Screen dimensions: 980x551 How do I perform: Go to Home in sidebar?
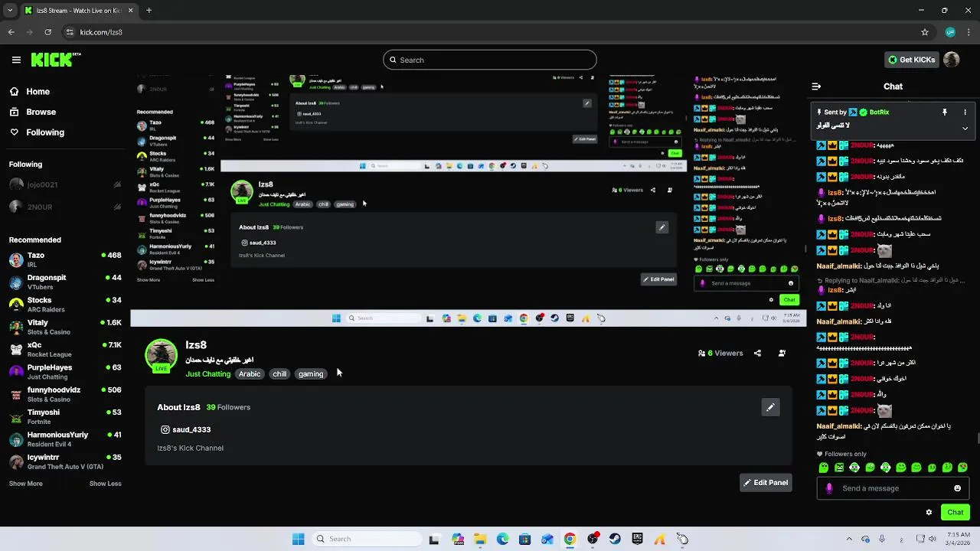tap(29, 91)
